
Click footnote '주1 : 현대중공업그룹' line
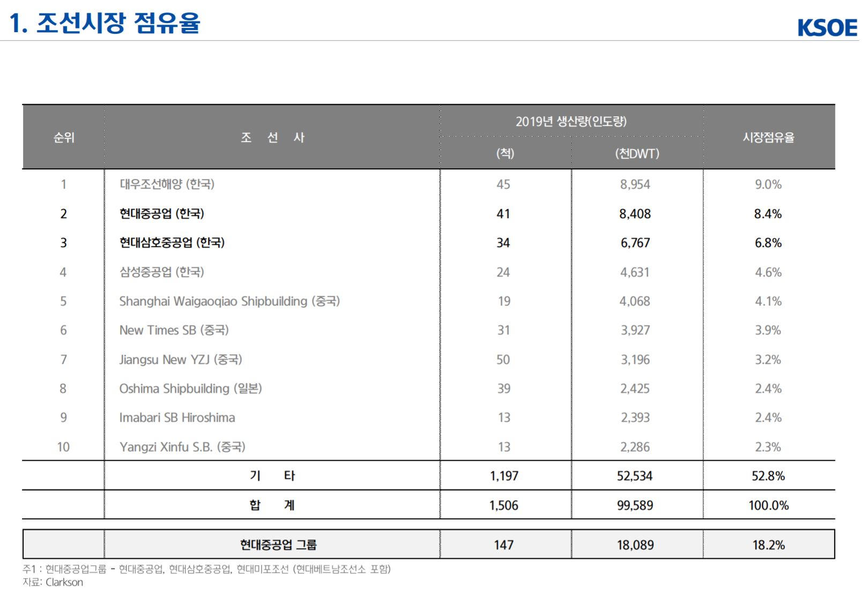pos(207,569)
